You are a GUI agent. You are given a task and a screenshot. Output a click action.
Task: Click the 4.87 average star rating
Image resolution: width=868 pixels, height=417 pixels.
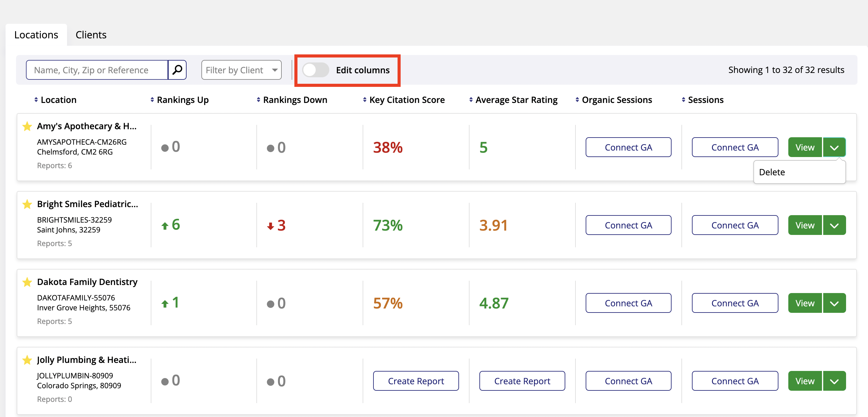494,303
